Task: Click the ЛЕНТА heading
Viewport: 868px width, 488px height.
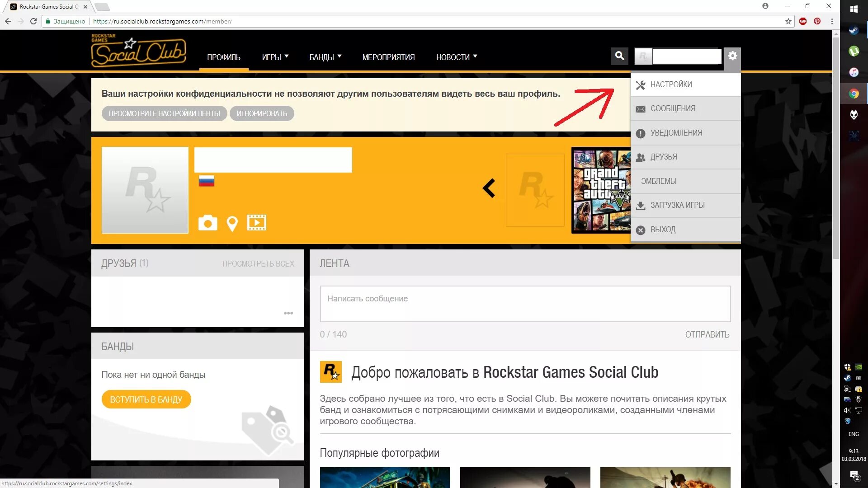Action: pos(335,263)
